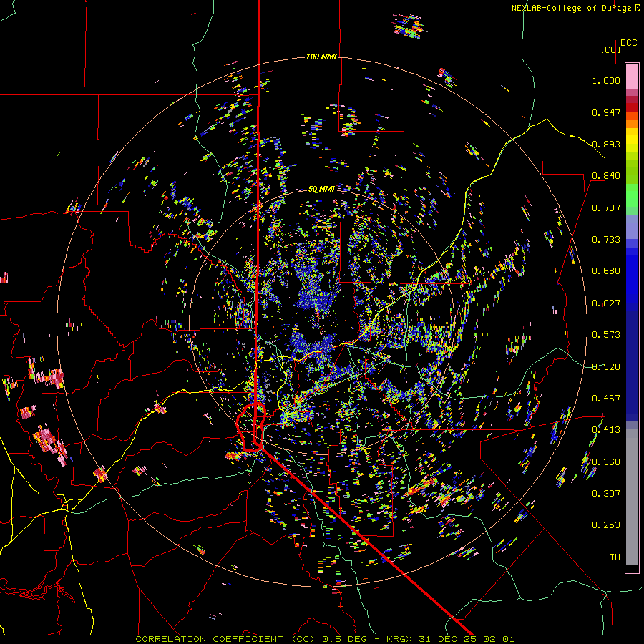Click the 0.733 legend value
Screen dimensions: 644x644
(x=606, y=240)
